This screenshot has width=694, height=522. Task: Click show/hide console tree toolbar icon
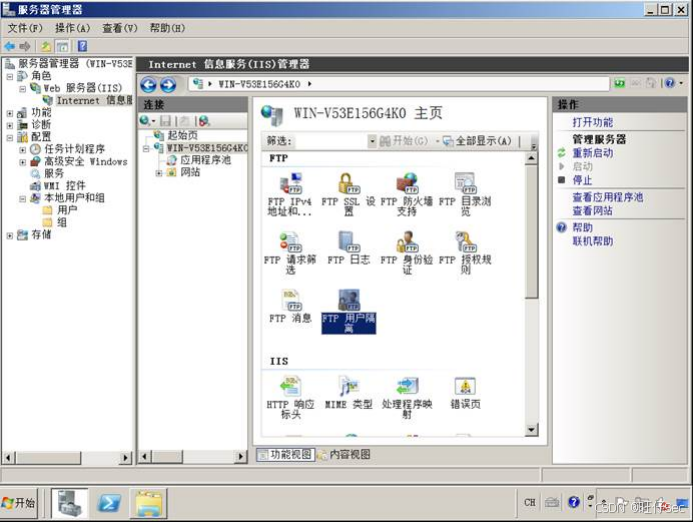pyautogui.click(x=62, y=46)
